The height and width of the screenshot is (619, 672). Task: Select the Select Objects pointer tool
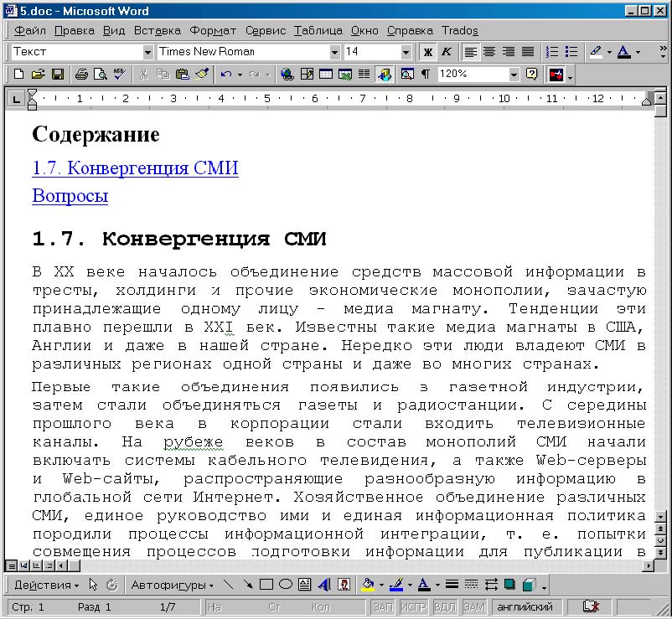click(93, 585)
